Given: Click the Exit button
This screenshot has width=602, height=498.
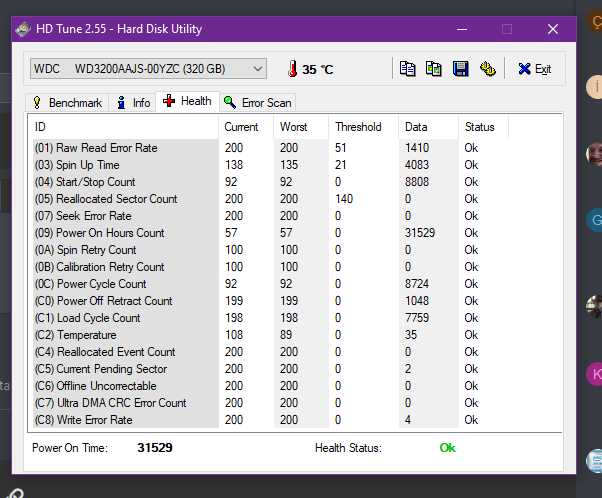Looking at the screenshot, I should click(x=534, y=69).
